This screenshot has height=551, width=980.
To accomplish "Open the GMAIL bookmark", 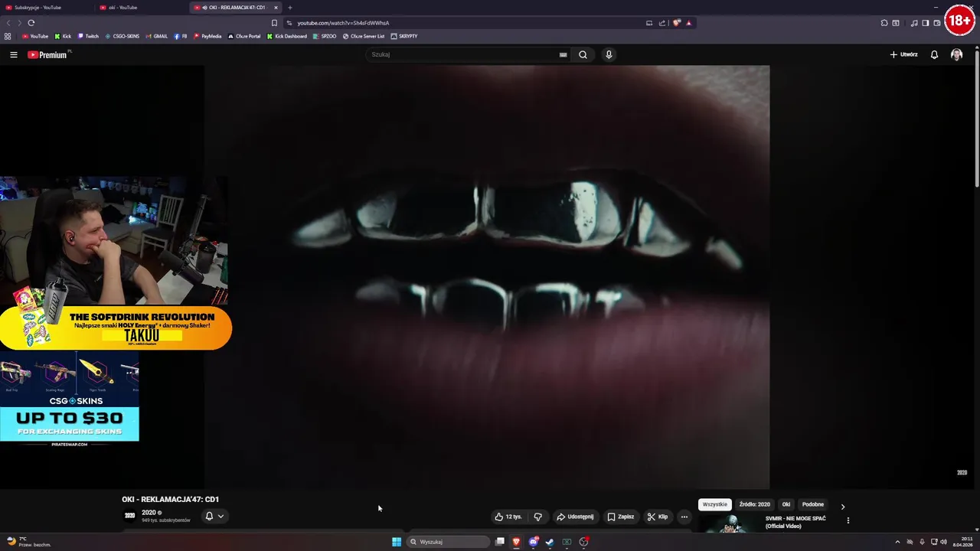I will click(x=157, y=36).
